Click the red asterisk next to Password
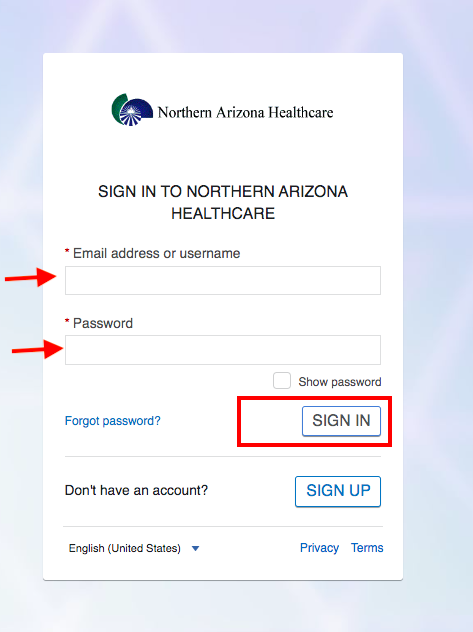The width and height of the screenshot is (473, 632). (x=67, y=321)
